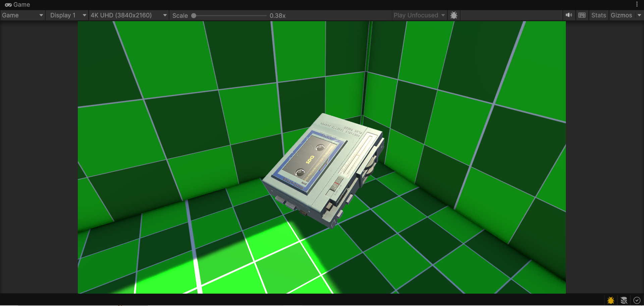This screenshot has height=306, width=644.
Task: Toggle the Stats overlay
Action: point(598,15)
